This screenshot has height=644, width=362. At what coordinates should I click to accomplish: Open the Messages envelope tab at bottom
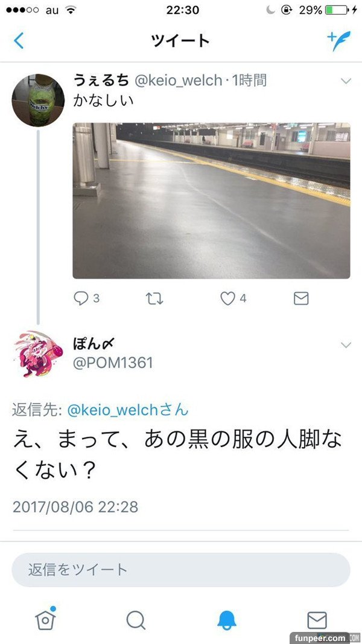point(317,620)
